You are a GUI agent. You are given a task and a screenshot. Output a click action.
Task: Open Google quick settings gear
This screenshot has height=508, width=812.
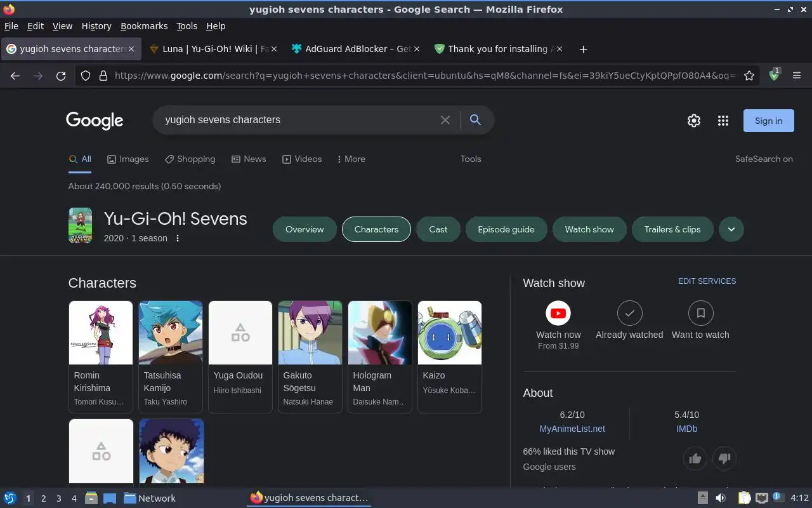tap(694, 121)
